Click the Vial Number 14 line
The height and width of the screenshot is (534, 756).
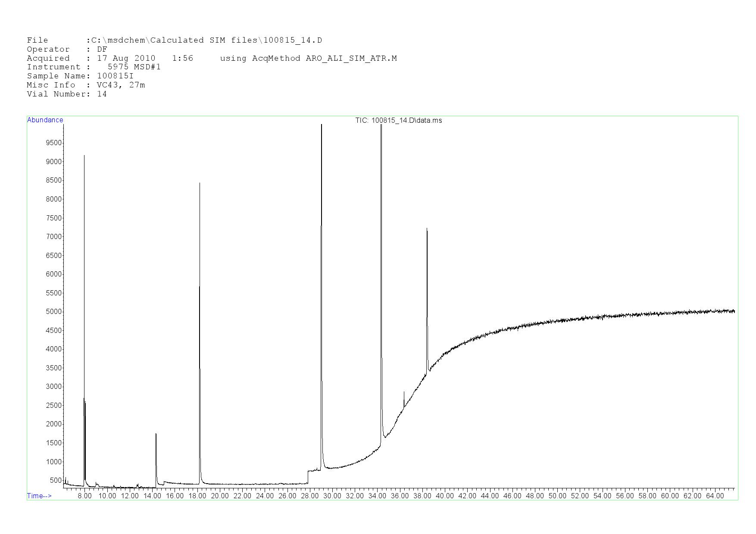click(x=67, y=94)
